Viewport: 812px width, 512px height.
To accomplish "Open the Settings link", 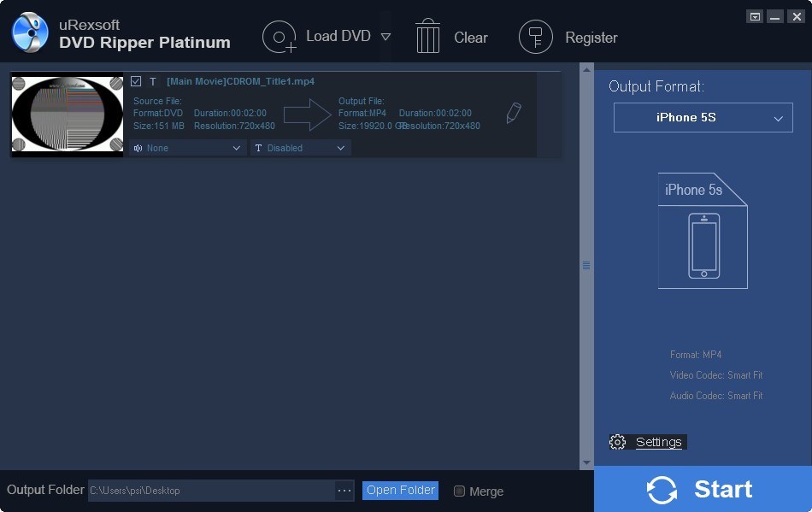I will pos(658,442).
